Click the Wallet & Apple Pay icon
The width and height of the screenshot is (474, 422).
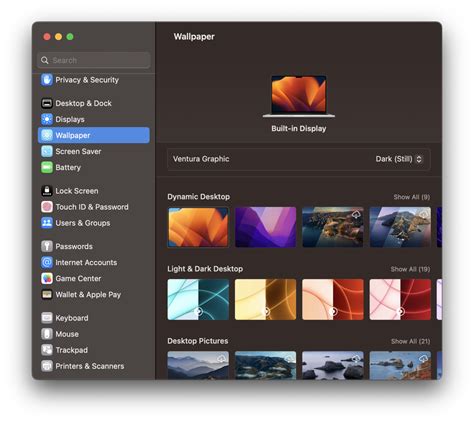pyautogui.click(x=47, y=294)
